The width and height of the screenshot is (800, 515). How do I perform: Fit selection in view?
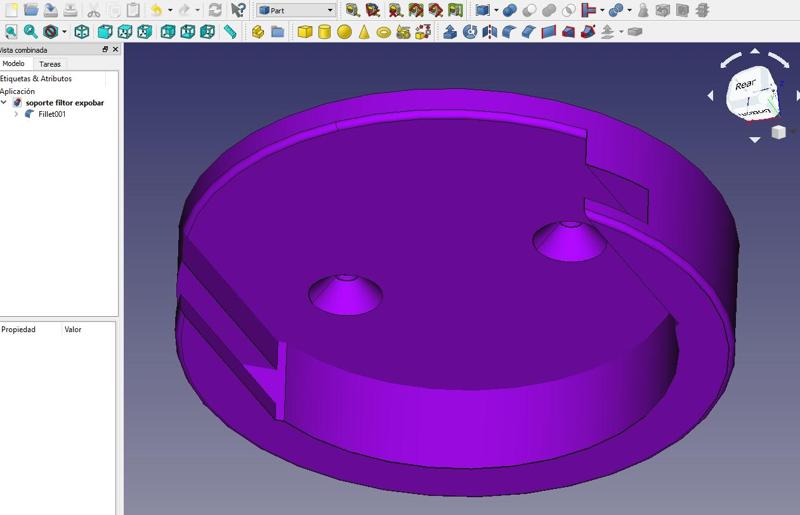point(31,32)
